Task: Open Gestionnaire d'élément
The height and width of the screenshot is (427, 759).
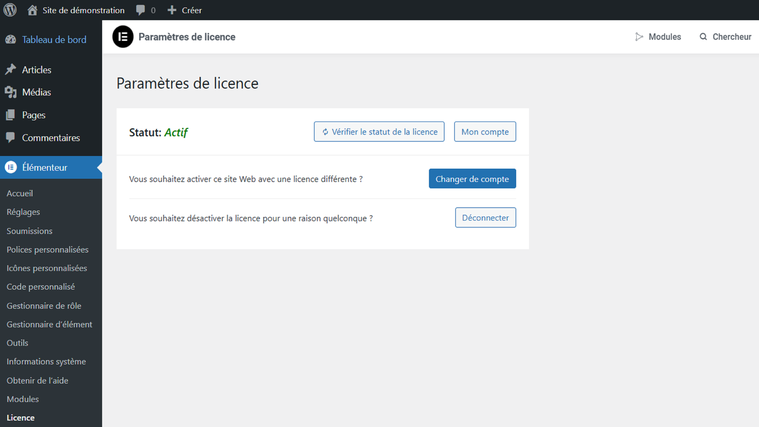Action: coord(49,324)
